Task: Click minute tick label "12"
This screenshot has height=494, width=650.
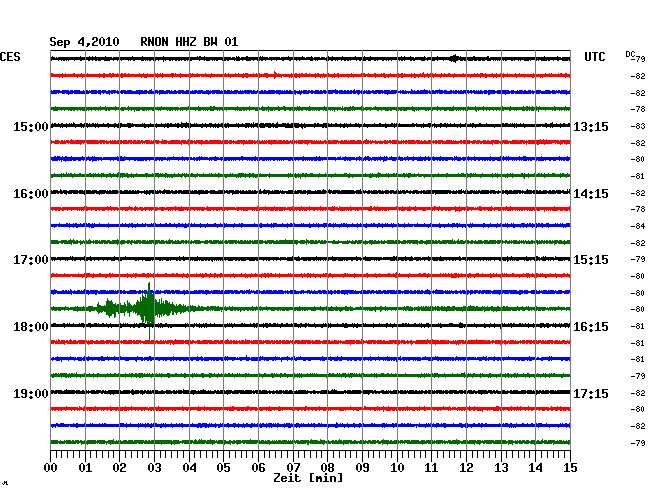Action: point(466,467)
